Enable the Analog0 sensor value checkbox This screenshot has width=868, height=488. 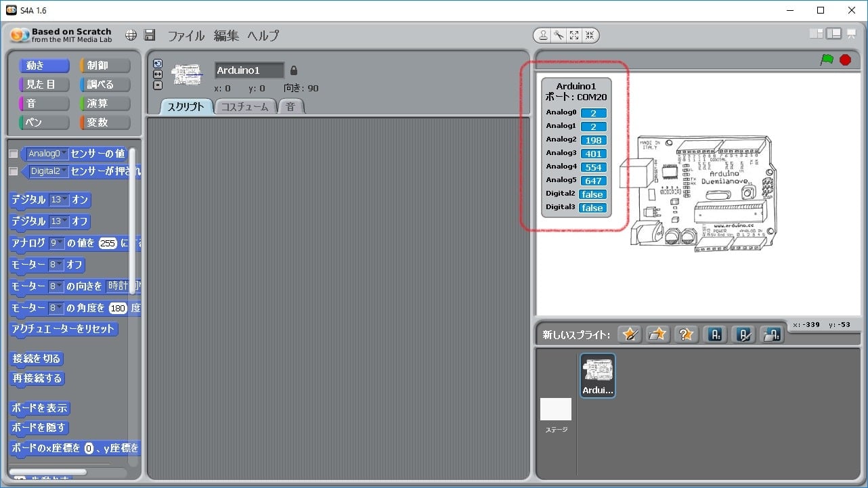pyautogui.click(x=13, y=154)
